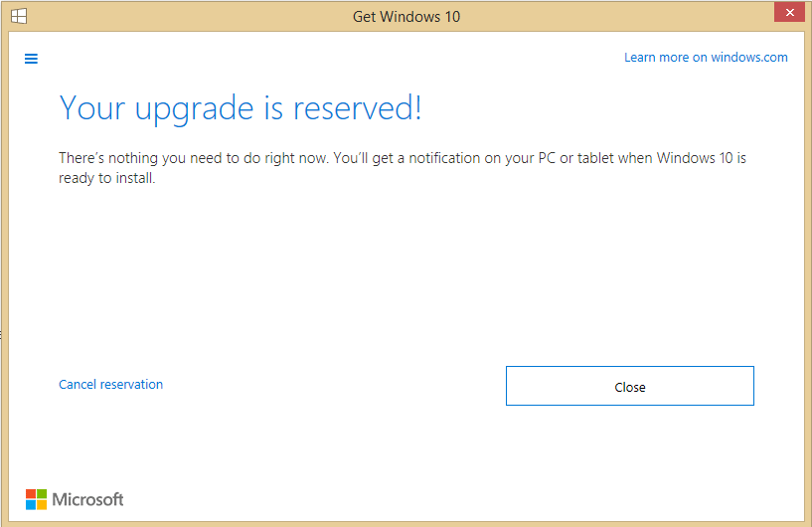Click the notification paragraph's first line
812x527 pixels.
point(403,158)
